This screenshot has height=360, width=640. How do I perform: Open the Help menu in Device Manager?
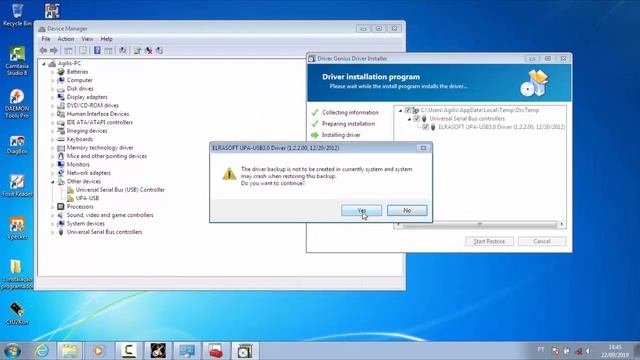tap(107, 39)
